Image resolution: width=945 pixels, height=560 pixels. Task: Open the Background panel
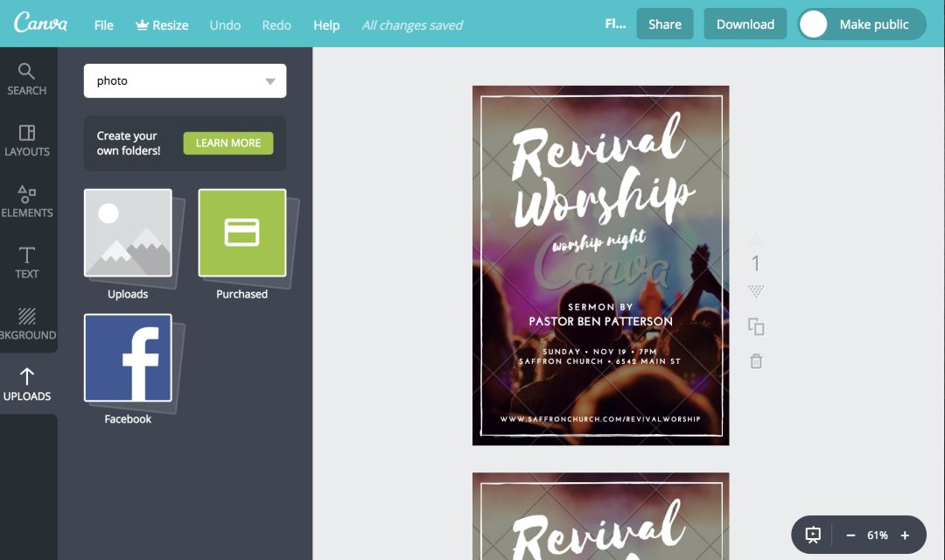coord(26,324)
